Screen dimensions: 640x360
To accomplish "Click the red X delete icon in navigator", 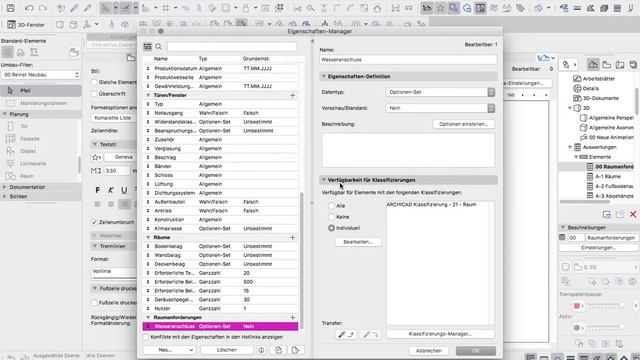I will [633, 214].
